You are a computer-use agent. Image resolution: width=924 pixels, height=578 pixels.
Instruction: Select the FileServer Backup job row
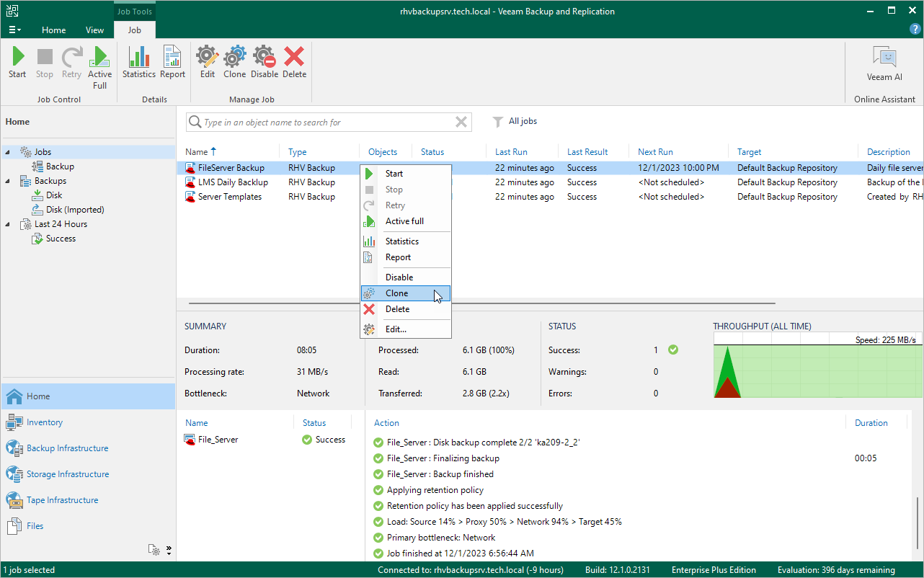(549, 168)
